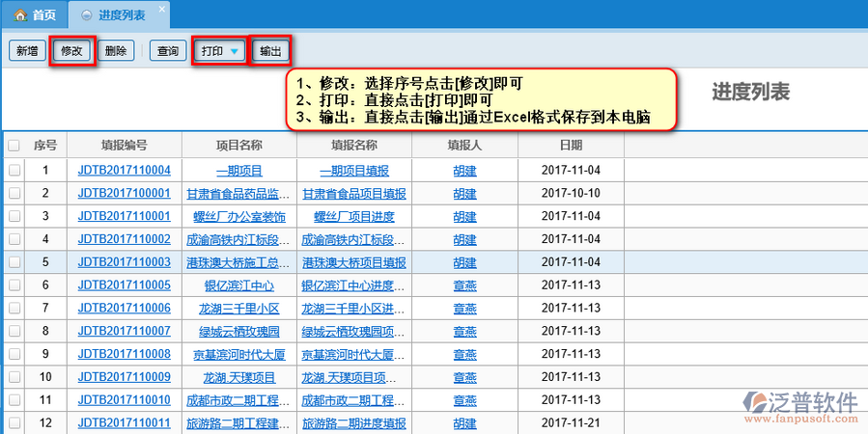Select the checkbox for row 10
This screenshot has height=434, width=868.
coord(14,377)
